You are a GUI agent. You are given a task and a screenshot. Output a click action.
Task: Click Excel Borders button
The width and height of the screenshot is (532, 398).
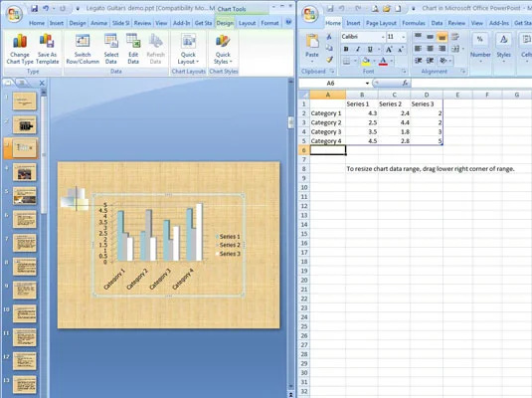click(x=346, y=61)
